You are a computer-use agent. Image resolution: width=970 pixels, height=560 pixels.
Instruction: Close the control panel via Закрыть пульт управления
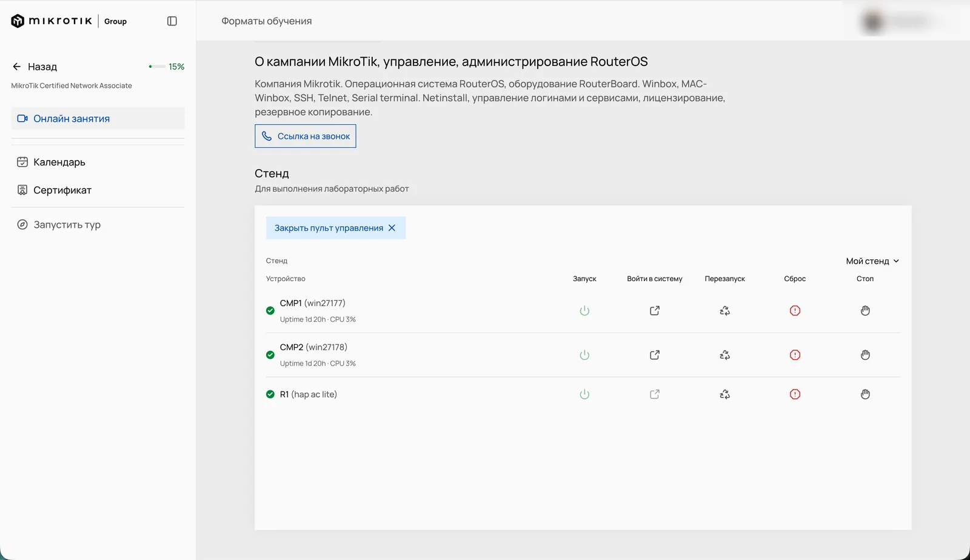pyautogui.click(x=336, y=228)
